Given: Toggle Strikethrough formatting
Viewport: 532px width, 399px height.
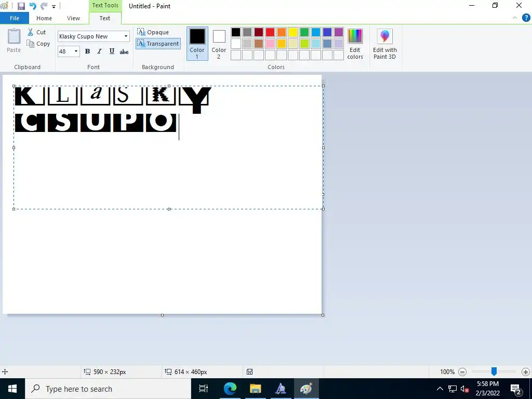Looking at the screenshot, I should click(124, 51).
